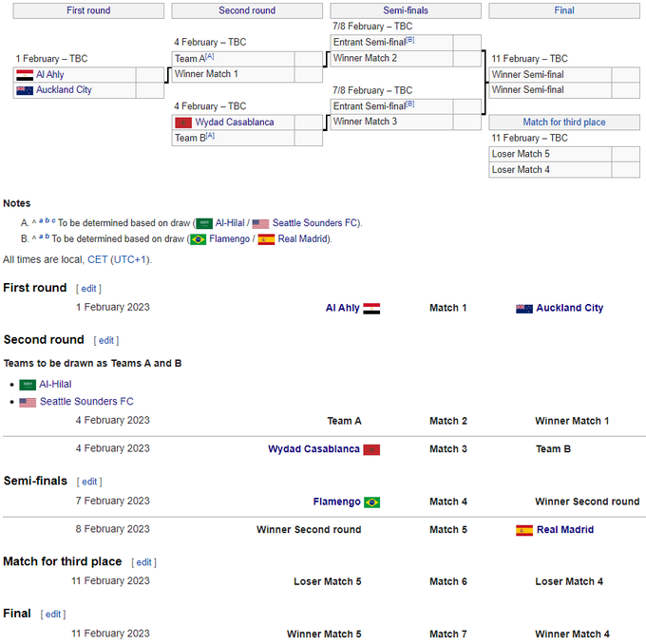646x644 pixels.
Task: Open the edit link for Final section
Action: click(x=52, y=615)
